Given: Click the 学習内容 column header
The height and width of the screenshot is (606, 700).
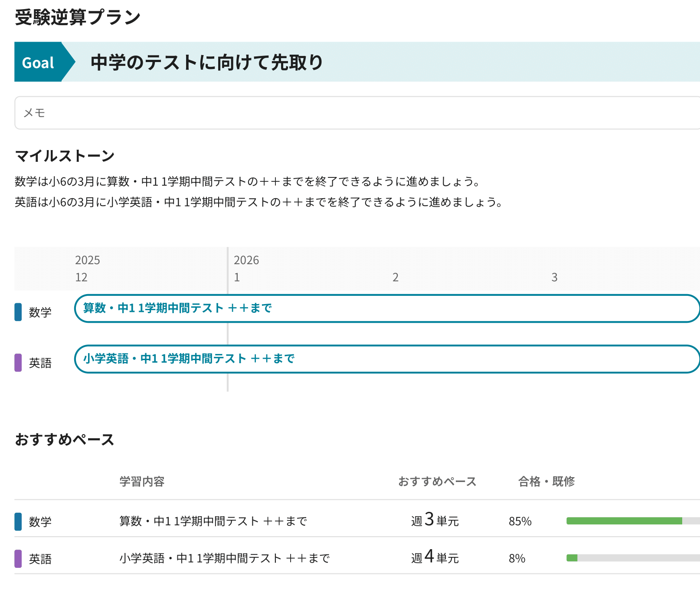Looking at the screenshot, I should [142, 482].
